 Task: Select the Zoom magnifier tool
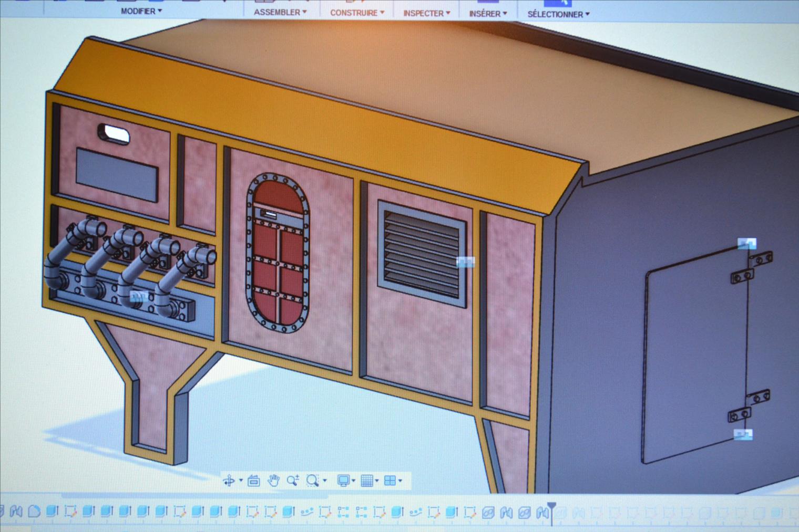click(x=293, y=481)
